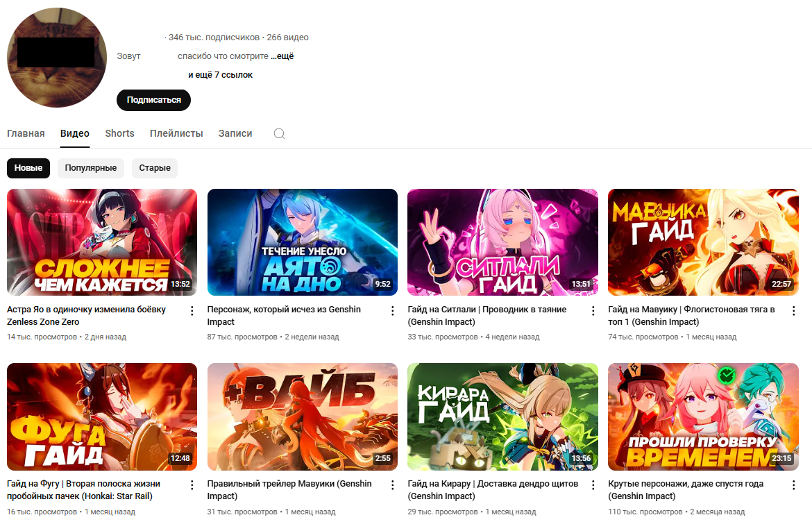Open title Гайд на Ситлали | Проводник в таяние
812x522 pixels.
click(487, 315)
